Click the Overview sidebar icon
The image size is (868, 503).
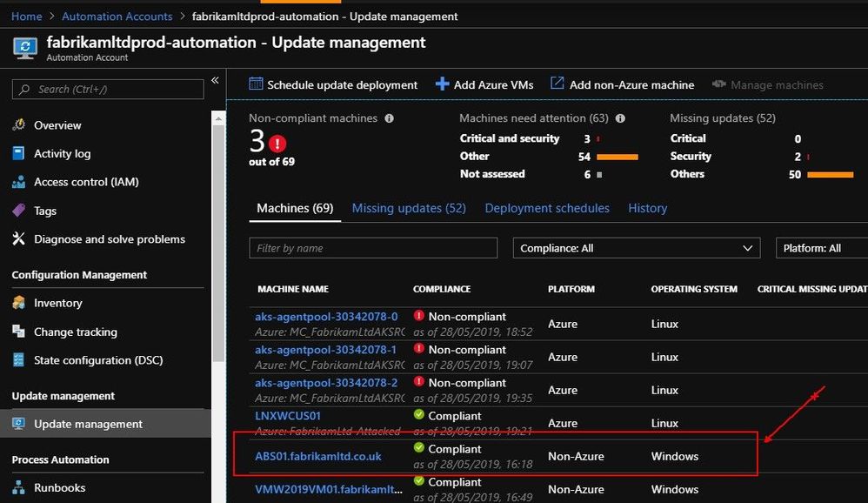click(19, 124)
